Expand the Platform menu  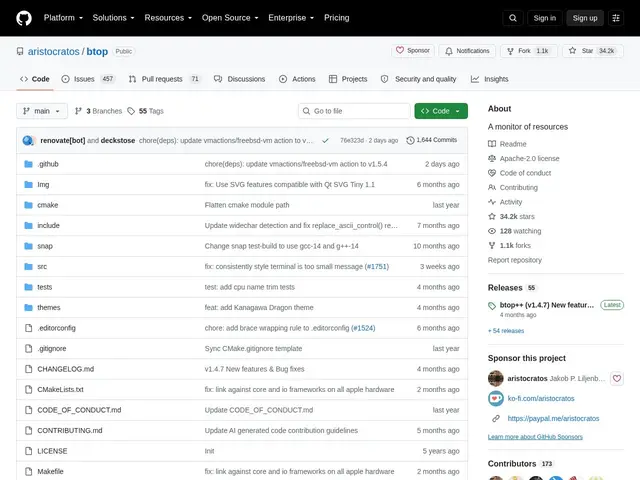click(x=63, y=18)
